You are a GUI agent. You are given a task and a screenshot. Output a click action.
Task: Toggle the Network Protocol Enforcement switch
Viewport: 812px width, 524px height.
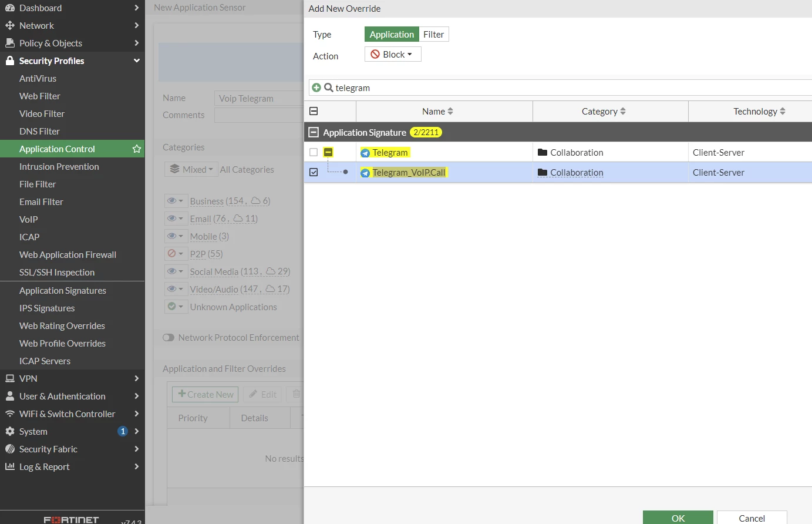[169, 338]
